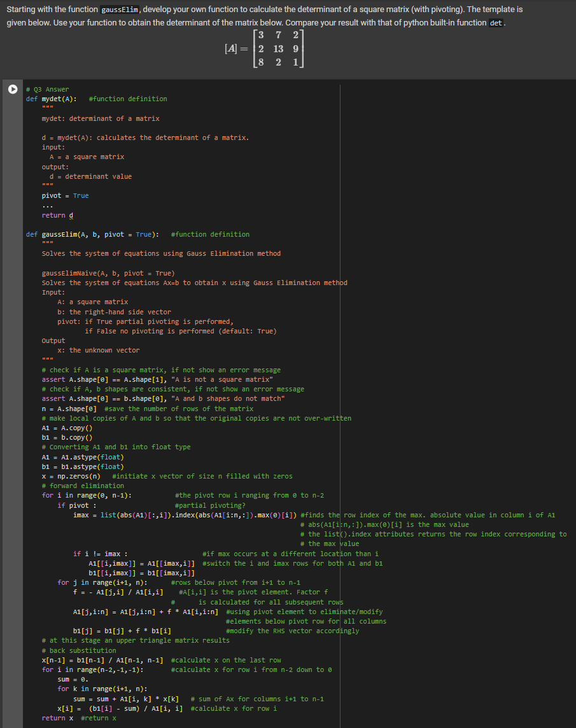Click the 'imax = list(abs(A1)...' line
This screenshot has height=728, width=576.
[x=185, y=515]
